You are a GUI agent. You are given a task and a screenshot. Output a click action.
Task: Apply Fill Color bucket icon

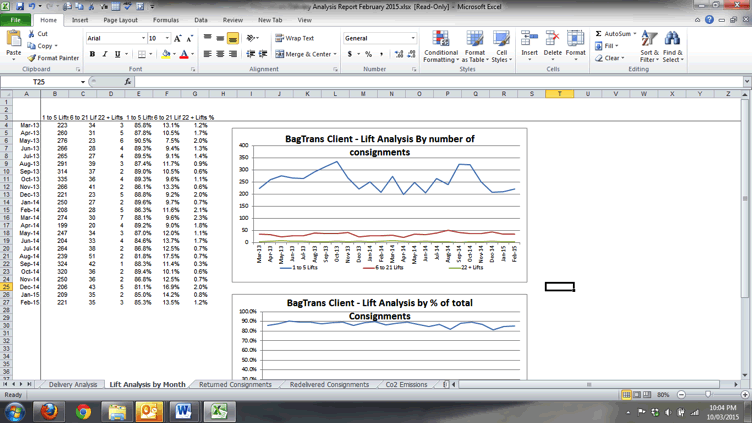tap(165, 54)
